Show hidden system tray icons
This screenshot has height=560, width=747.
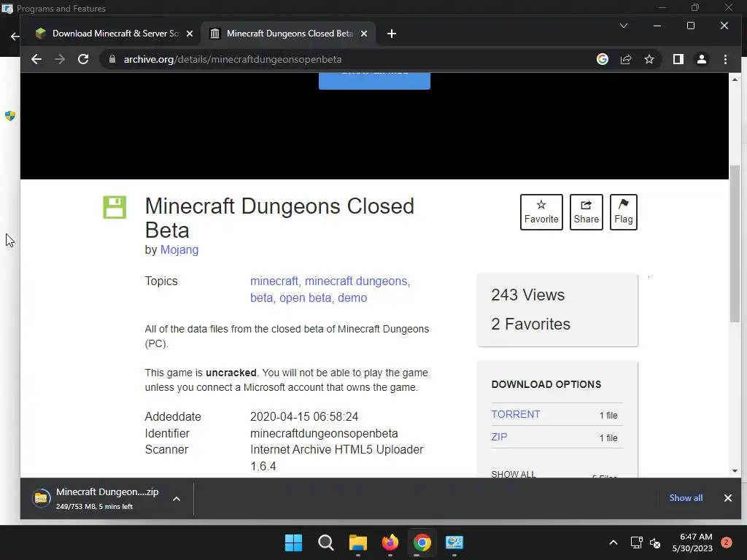[x=613, y=542]
